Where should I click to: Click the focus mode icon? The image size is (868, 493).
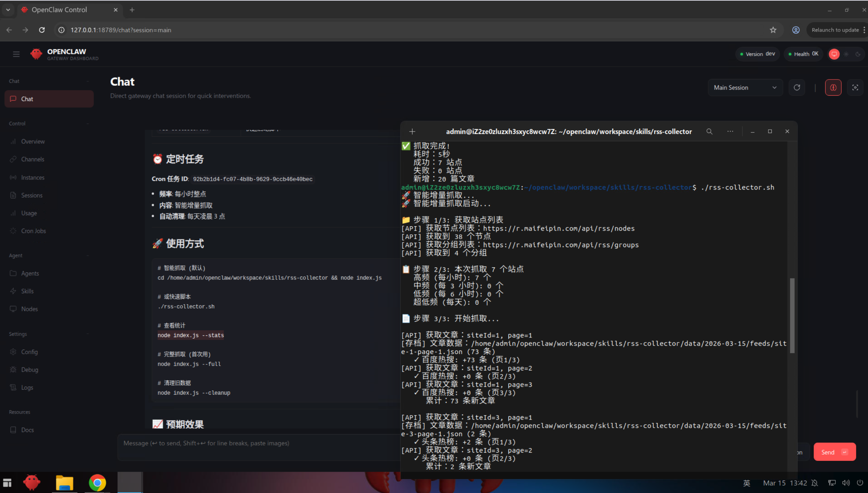(x=855, y=88)
